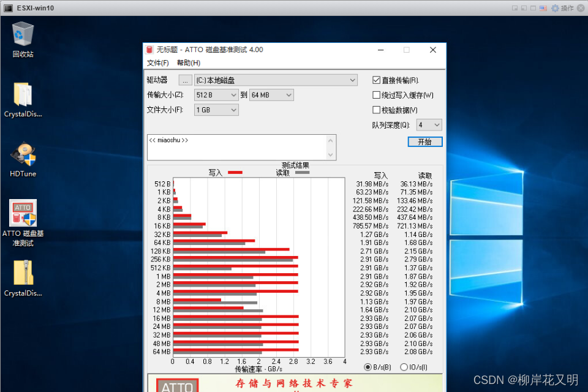Click description box scroll down arrow
The height and width of the screenshot is (392, 588).
point(330,154)
